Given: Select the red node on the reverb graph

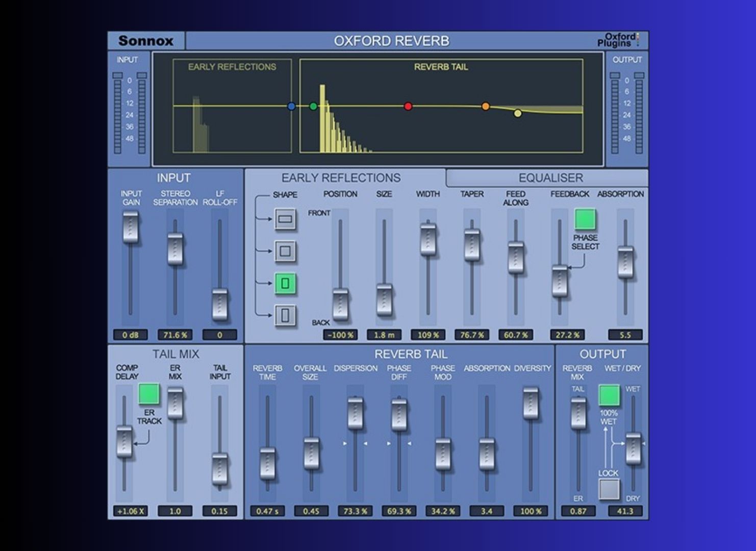Looking at the screenshot, I should (408, 106).
